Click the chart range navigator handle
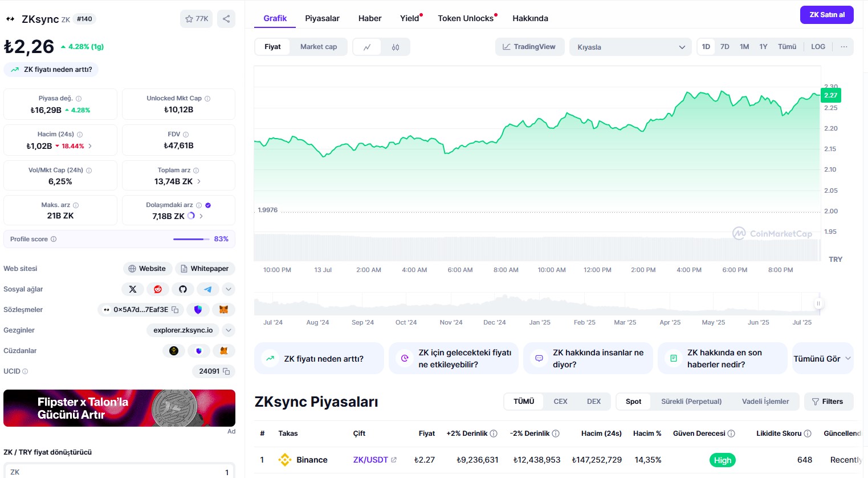Image resolution: width=868 pixels, height=478 pixels. pos(818,303)
